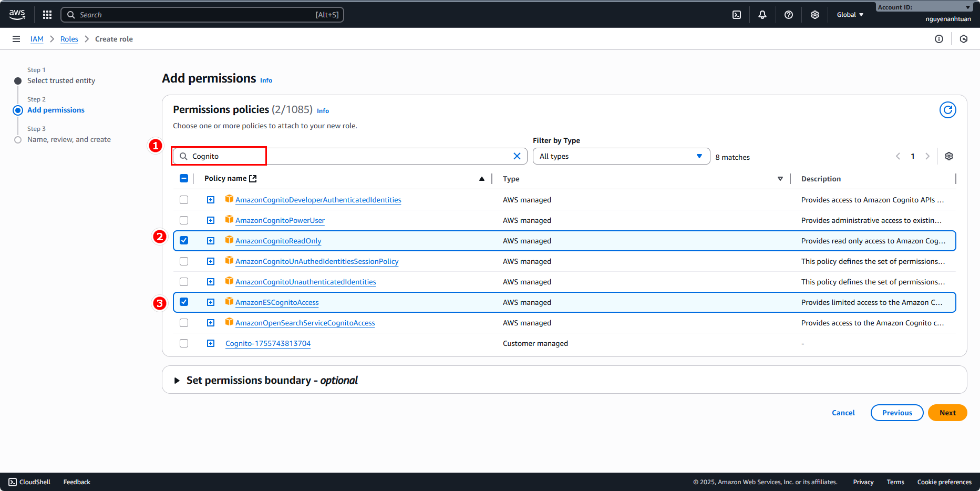Select the Cognito-1755743813704 policy checkbox

tap(184, 343)
